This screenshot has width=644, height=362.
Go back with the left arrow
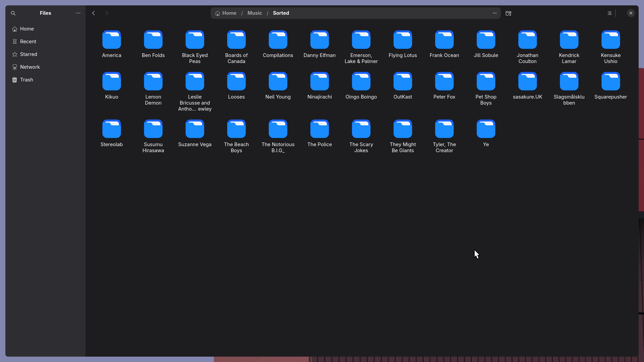[94, 13]
